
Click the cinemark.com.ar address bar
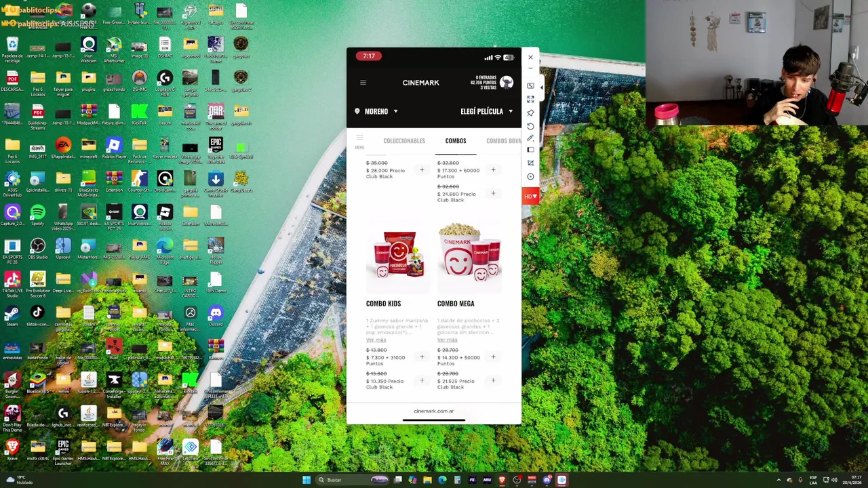(434, 411)
